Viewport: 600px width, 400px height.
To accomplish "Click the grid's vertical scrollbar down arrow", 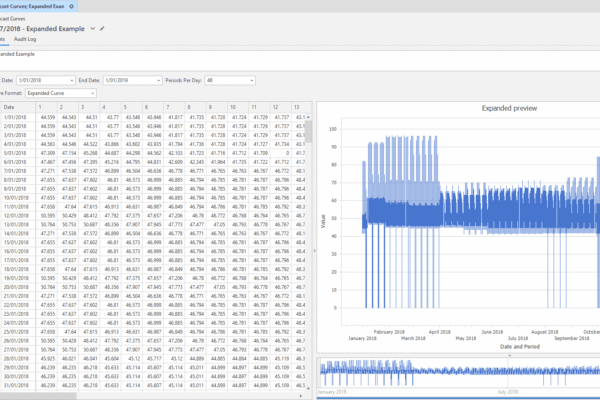I will coord(308,389).
